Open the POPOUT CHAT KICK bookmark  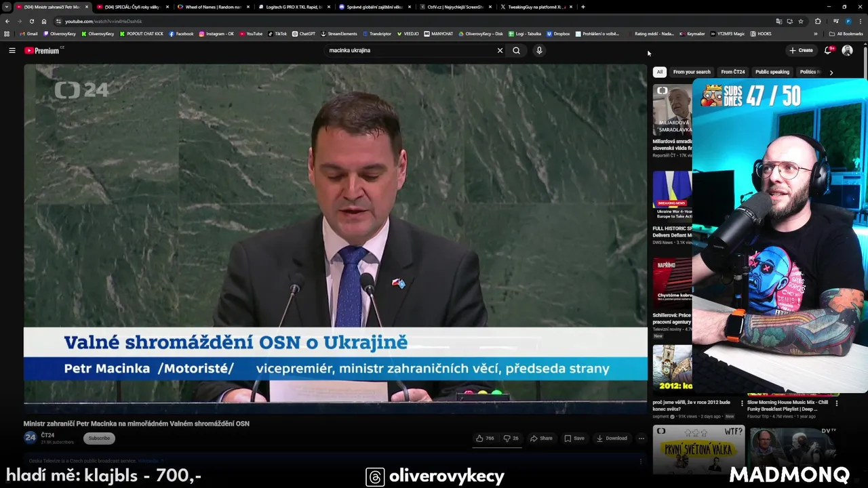tap(141, 33)
